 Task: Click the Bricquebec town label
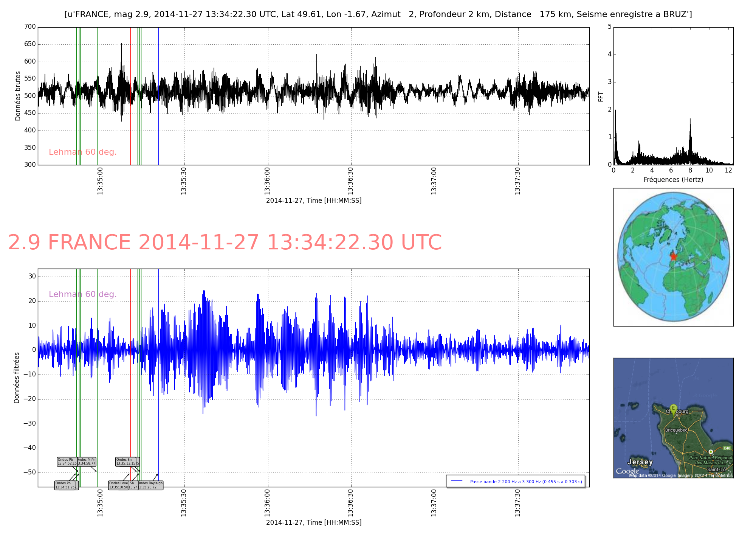point(676,430)
